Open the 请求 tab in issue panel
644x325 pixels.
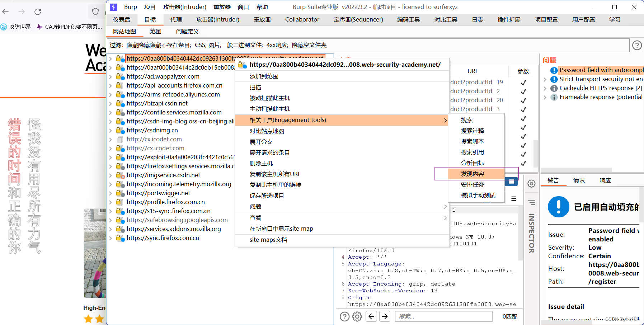pos(579,180)
